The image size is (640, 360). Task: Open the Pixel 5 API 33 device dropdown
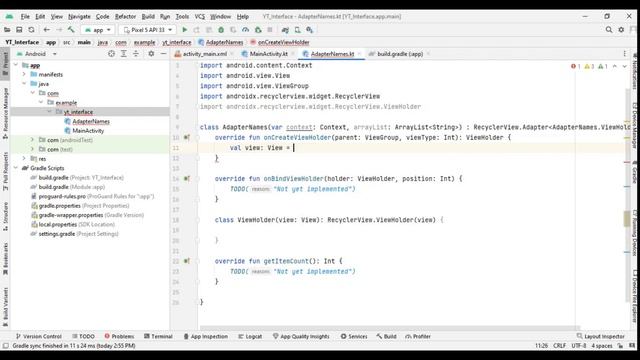tap(148, 30)
